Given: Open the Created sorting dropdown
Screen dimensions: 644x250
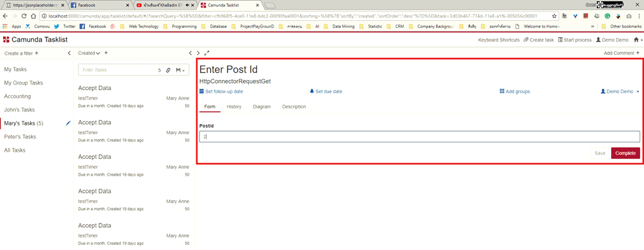Looking at the screenshot, I should pyautogui.click(x=89, y=53).
